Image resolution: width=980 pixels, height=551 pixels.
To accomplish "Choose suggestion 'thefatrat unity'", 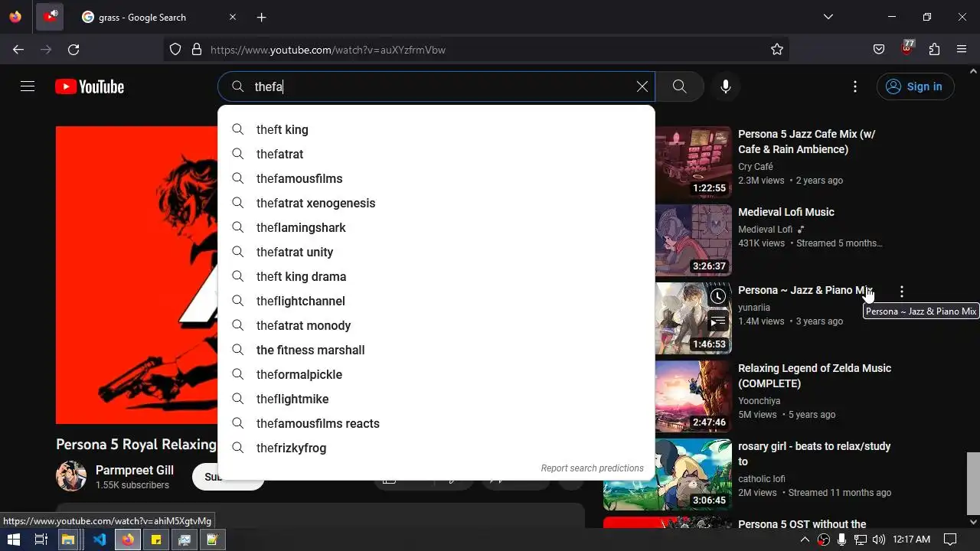I will pos(436,252).
